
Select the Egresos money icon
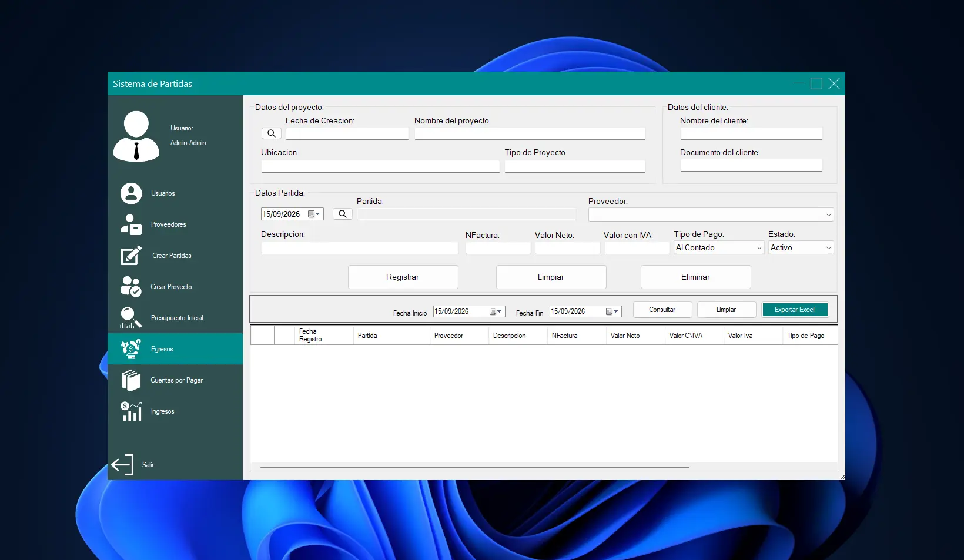tap(131, 349)
